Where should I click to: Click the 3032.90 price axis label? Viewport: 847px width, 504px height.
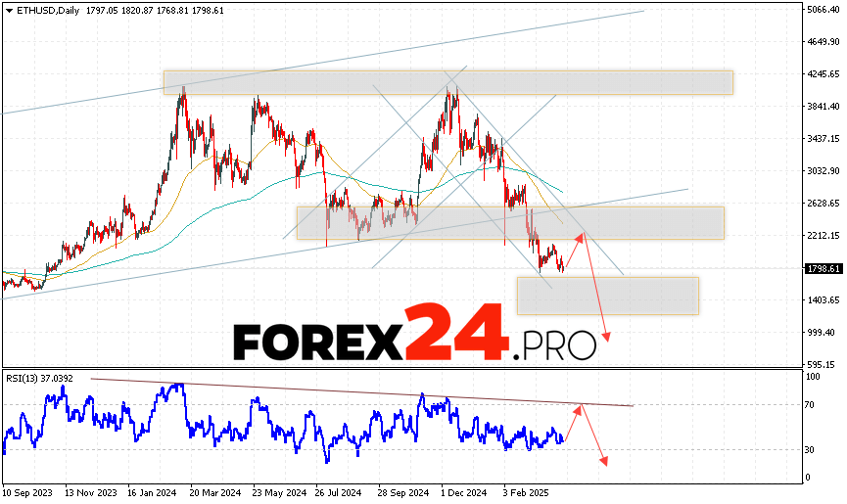tap(822, 171)
